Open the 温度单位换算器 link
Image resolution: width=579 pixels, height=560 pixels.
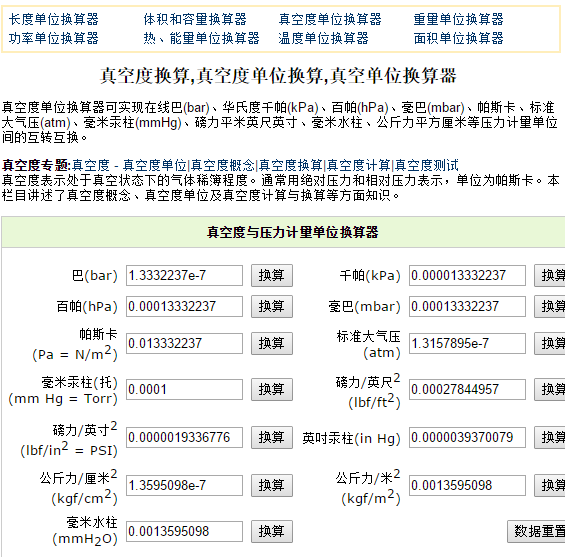click(x=323, y=38)
